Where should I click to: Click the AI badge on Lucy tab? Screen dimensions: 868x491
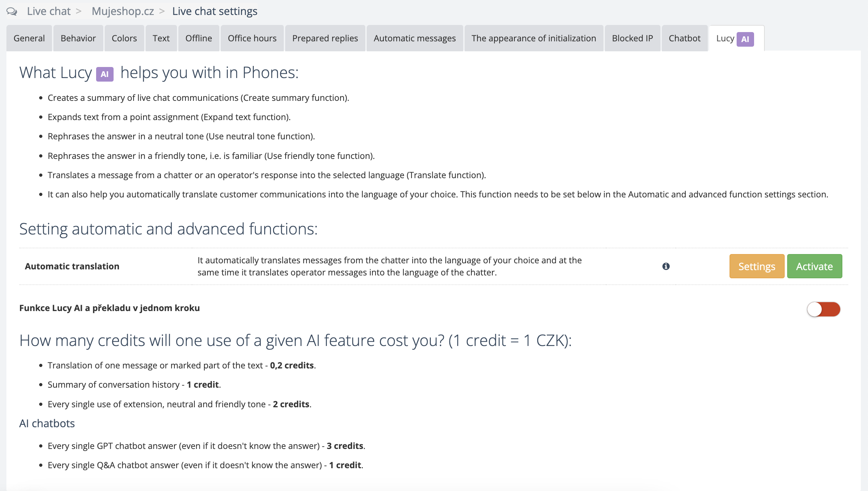[745, 39]
